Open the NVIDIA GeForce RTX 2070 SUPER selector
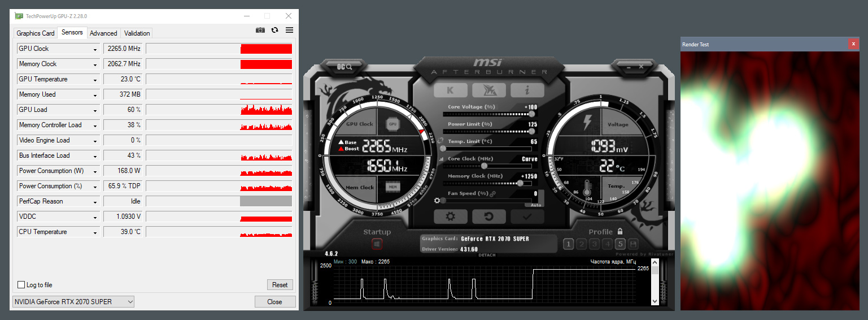Screen dimensions: 868x320 [73, 302]
